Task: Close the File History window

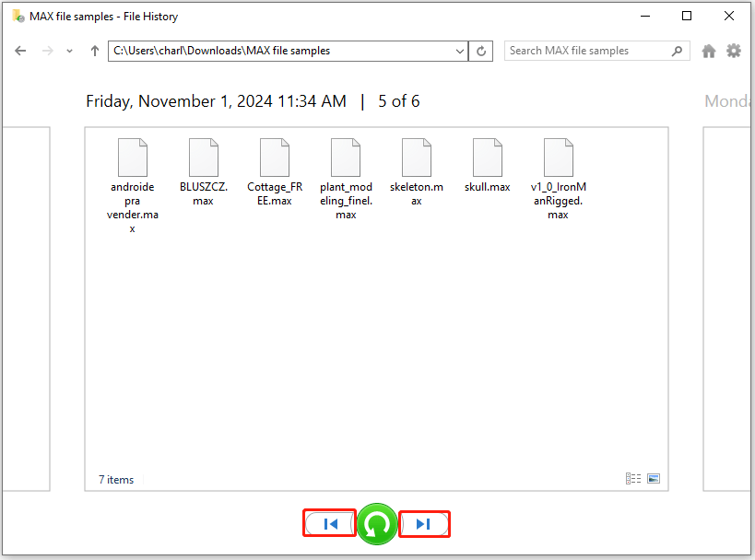Action: tap(729, 16)
